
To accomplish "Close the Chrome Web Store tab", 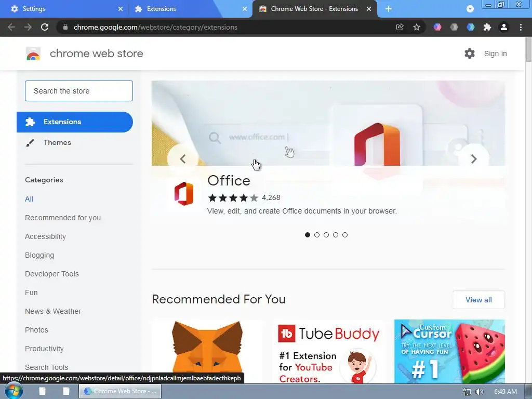I will [369, 9].
